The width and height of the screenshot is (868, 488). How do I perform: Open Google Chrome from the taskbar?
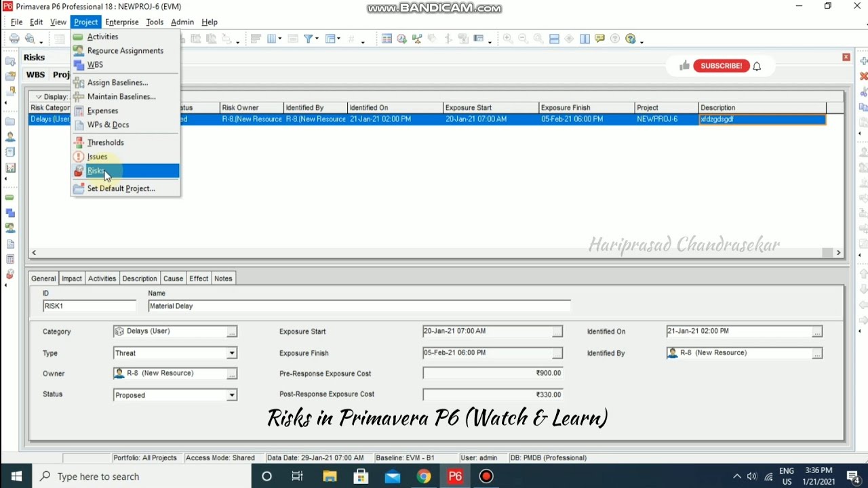click(424, 476)
